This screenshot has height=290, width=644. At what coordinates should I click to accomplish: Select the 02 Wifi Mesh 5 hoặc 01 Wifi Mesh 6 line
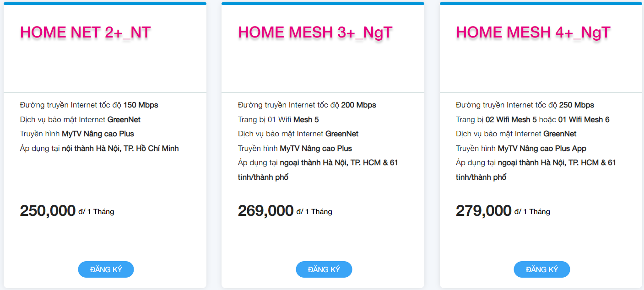tap(532, 119)
